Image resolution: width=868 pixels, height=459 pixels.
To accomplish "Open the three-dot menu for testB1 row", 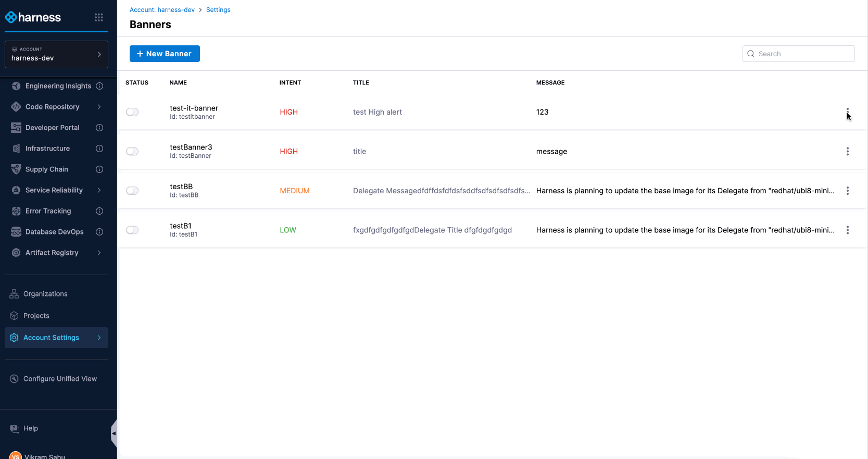I will (847, 230).
